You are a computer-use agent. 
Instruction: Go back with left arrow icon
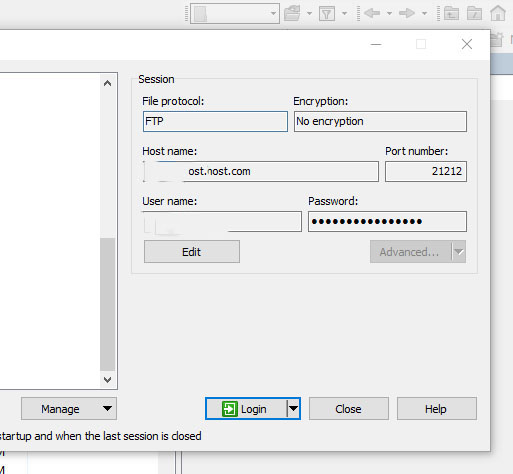coord(372,13)
